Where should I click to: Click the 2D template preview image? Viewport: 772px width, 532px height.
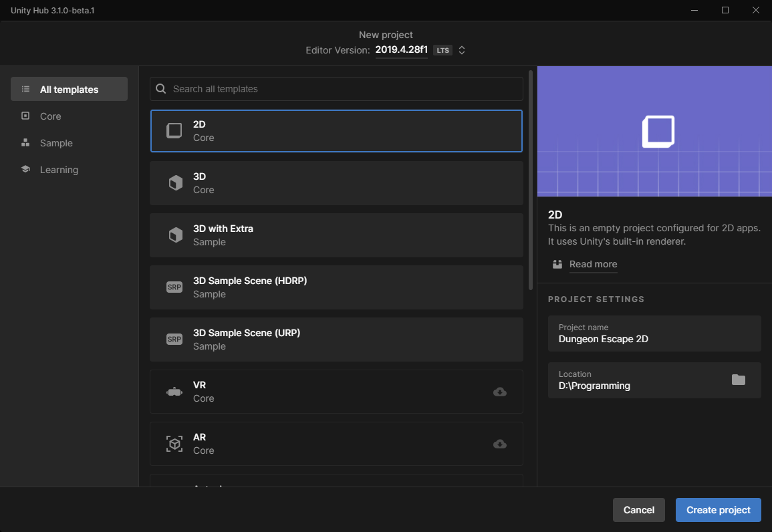tap(654, 132)
